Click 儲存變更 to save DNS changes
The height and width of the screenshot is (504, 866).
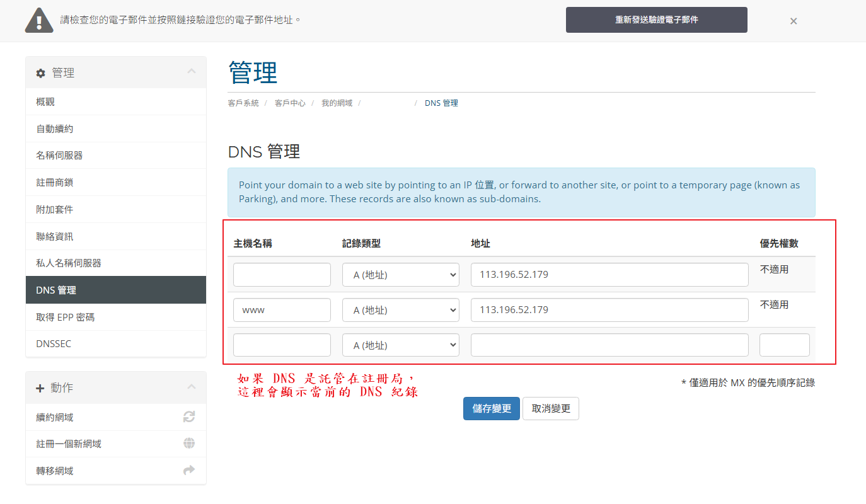click(491, 408)
